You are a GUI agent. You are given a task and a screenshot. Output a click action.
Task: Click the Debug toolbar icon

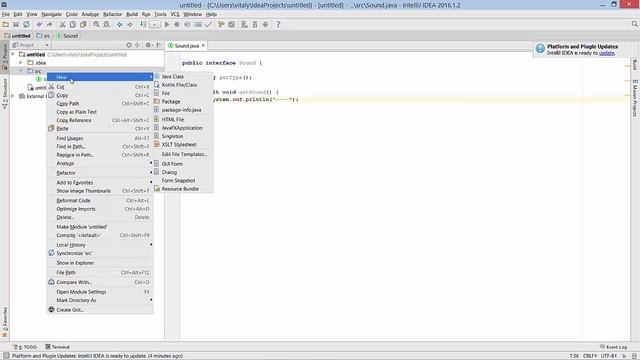177,24
